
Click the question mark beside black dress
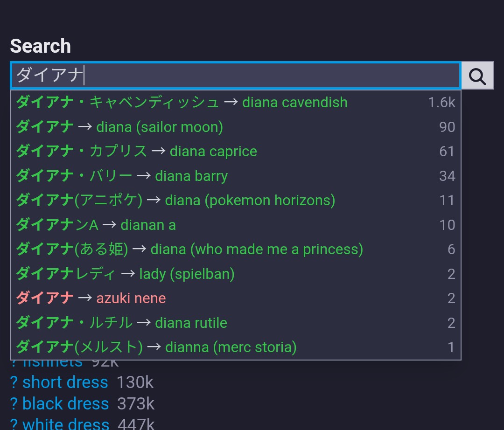pyautogui.click(x=14, y=404)
